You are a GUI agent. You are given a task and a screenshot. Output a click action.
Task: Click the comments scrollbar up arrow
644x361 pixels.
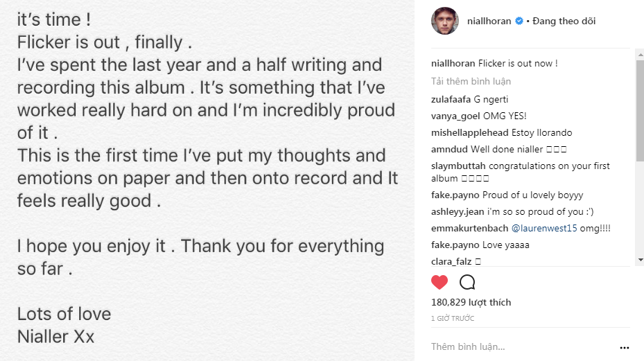click(x=640, y=54)
